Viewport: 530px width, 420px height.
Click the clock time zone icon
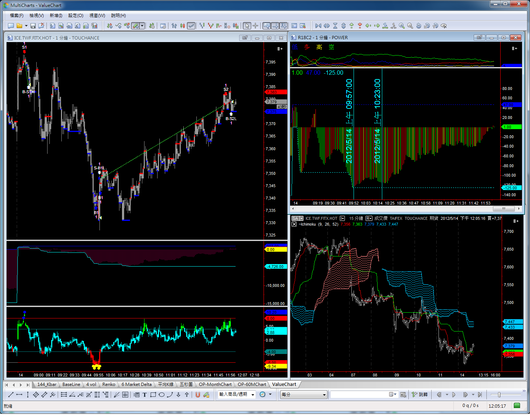262,394
